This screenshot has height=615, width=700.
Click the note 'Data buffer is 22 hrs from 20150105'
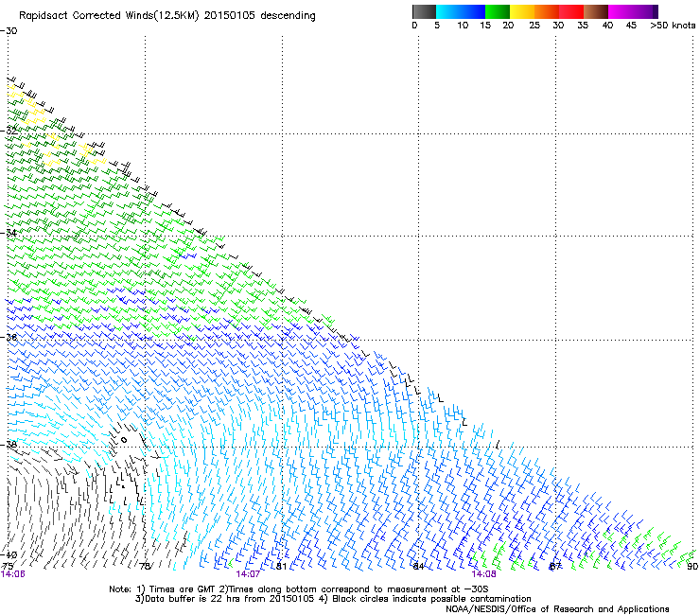(229, 599)
